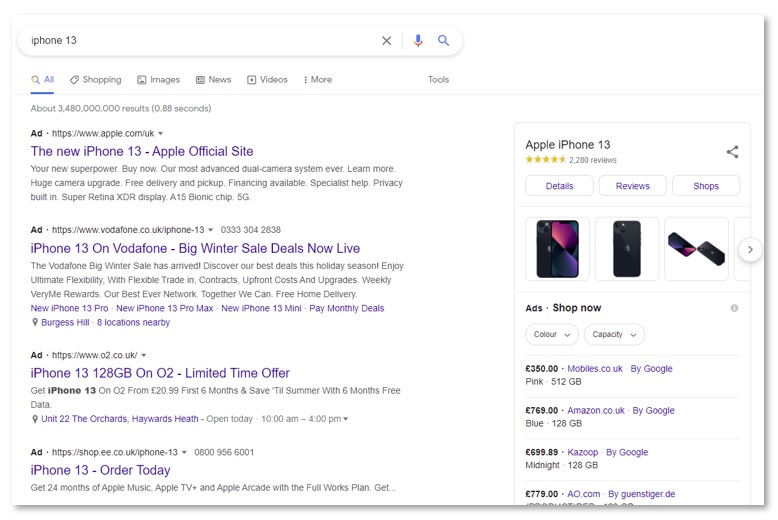Image resolution: width=778 pixels, height=520 pixels.
Task: Expand the arrow next to the vodafone.co.uk ad URL
Action: pos(210,230)
